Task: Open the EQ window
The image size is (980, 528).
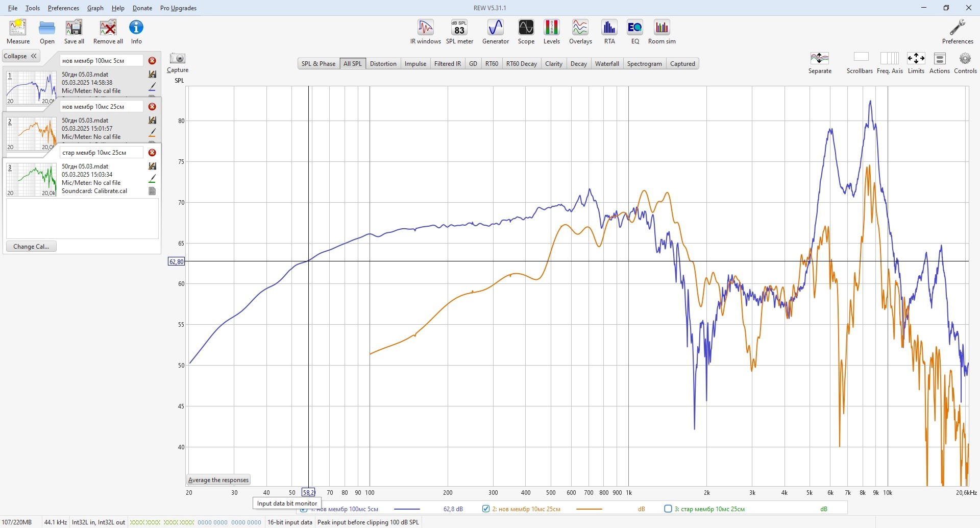Action: [635, 32]
